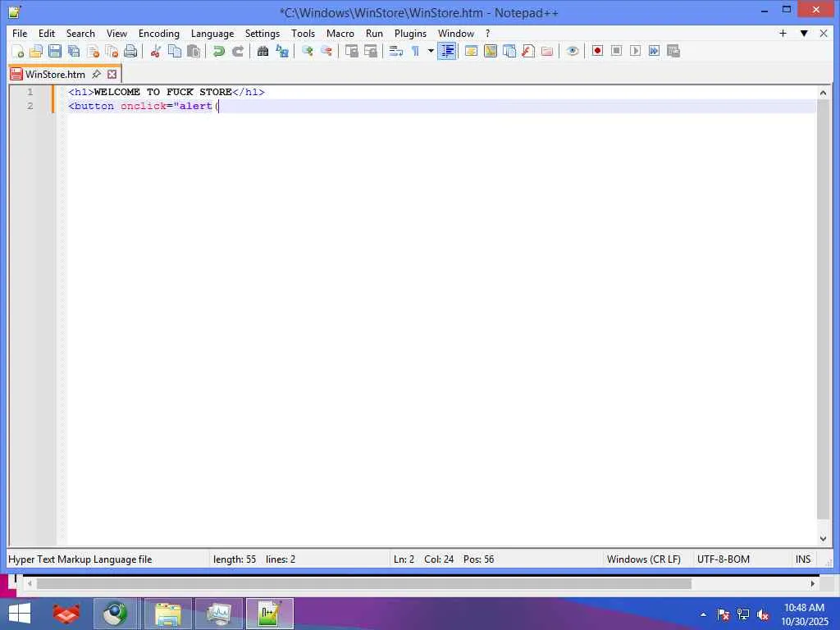
Task: Click the Close document toolbar icon
Action: coord(93,52)
